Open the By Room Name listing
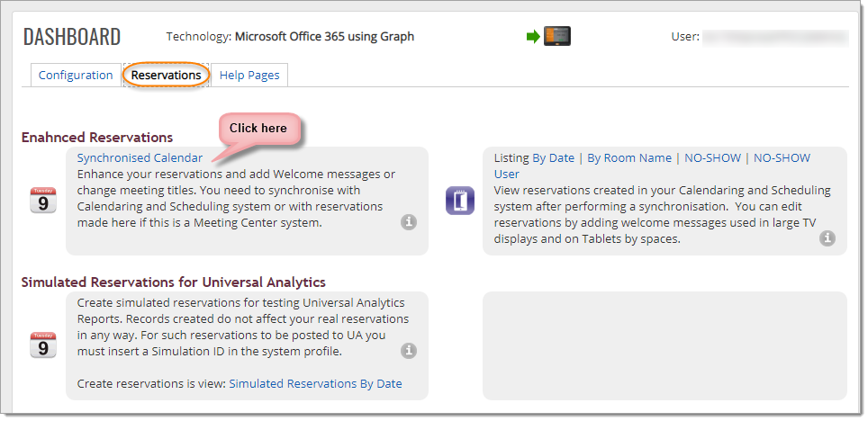The width and height of the screenshot is (868, 421). [629, 157]
